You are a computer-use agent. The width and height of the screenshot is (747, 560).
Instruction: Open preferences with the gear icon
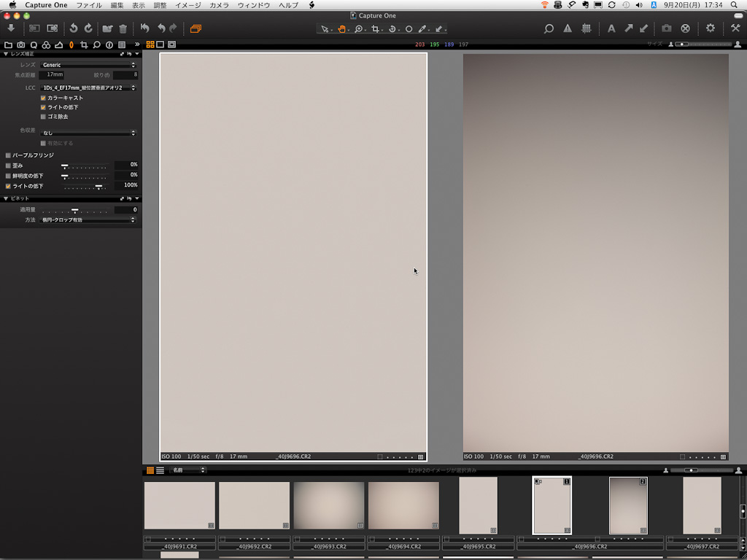[710, 28]
